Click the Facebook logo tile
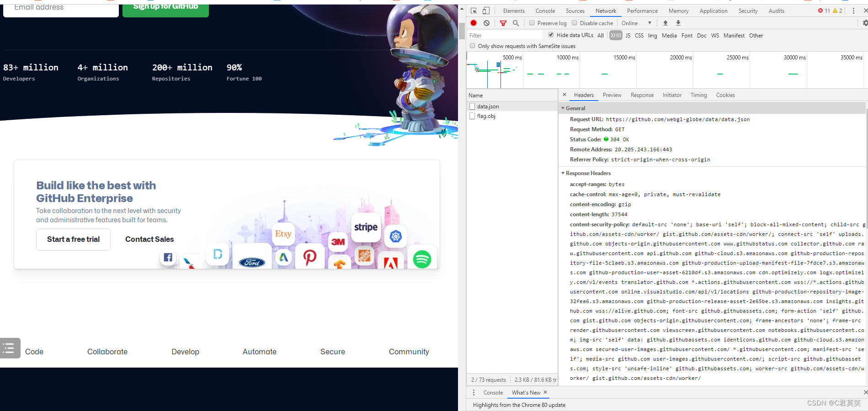This screenshot has height=411, width=868. (168, 257)
